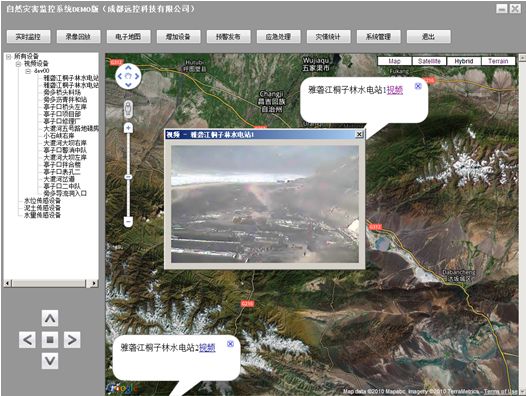Select 小石峡右岸 in device tree

click(59, 136)
